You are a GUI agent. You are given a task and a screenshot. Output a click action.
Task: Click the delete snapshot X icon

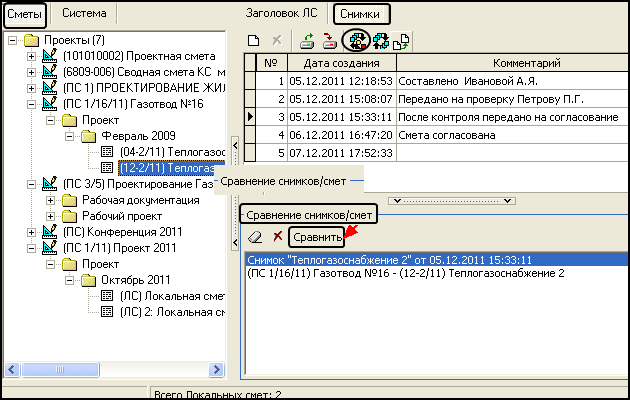(x=276, y=40)
